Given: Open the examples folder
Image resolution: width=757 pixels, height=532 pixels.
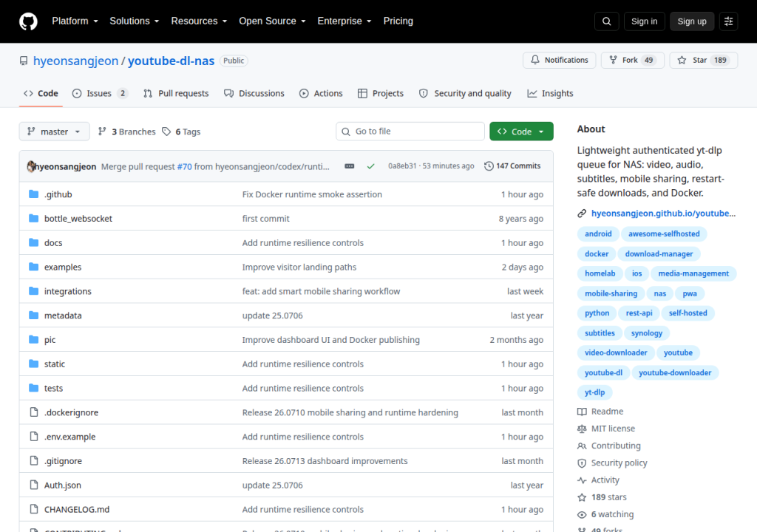Looking at the screenshot, I should pyautogui.click(x=63, y=267).
